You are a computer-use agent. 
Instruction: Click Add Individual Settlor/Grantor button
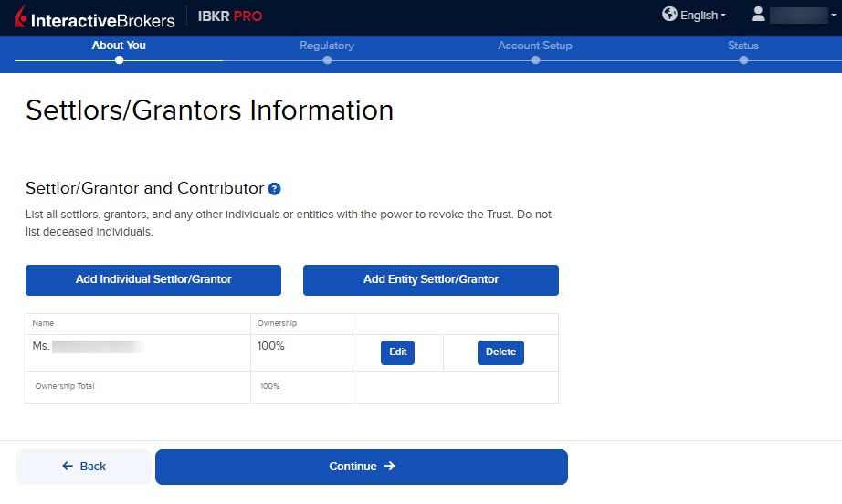point(153,280)
